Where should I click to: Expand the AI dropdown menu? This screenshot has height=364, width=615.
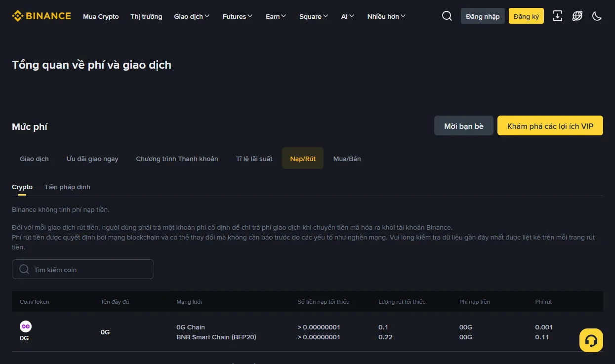348,16
